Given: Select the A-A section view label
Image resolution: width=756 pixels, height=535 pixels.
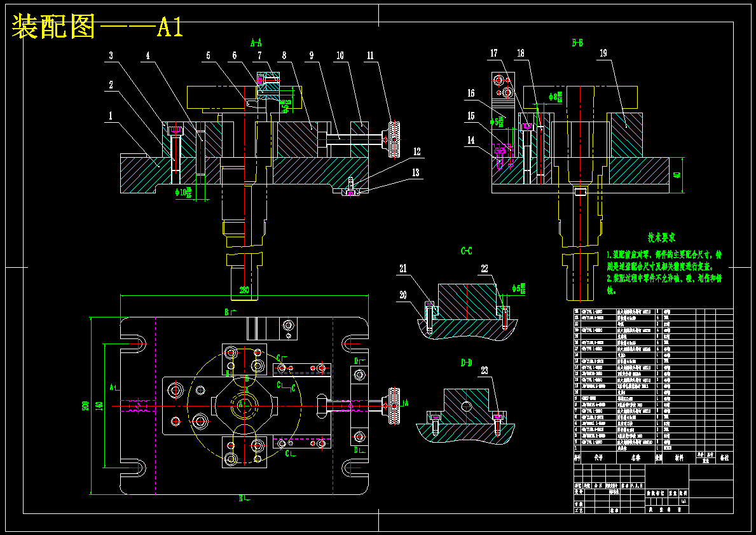Looking at the screenshot, I should [x=256, y=43].
